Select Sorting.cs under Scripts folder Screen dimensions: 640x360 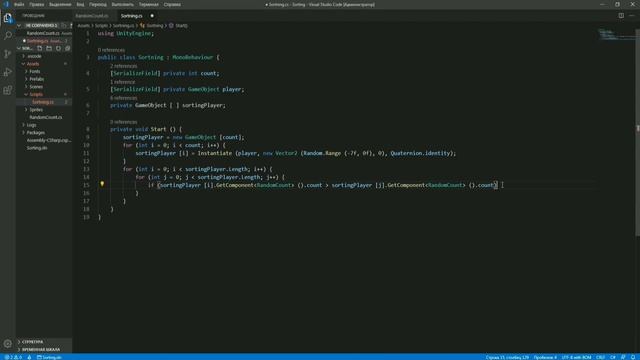pyautogui.click(x=44, y=102)
